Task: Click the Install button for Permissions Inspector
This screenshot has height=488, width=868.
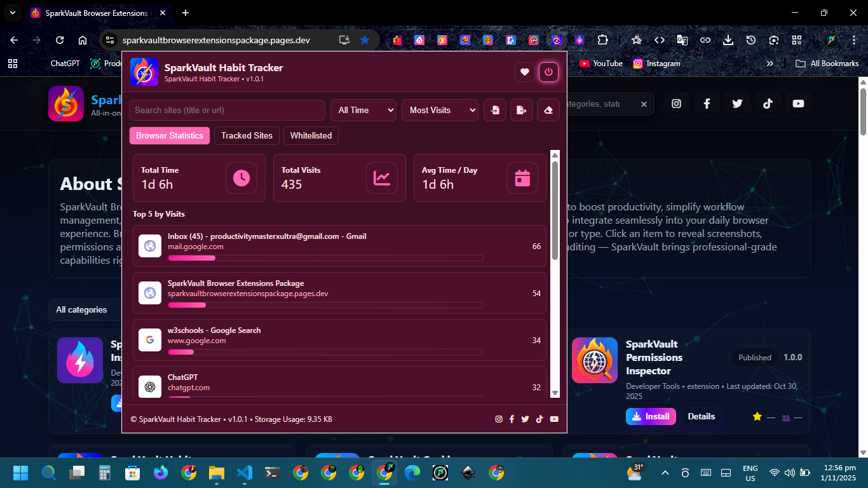Action: (651, 417)
